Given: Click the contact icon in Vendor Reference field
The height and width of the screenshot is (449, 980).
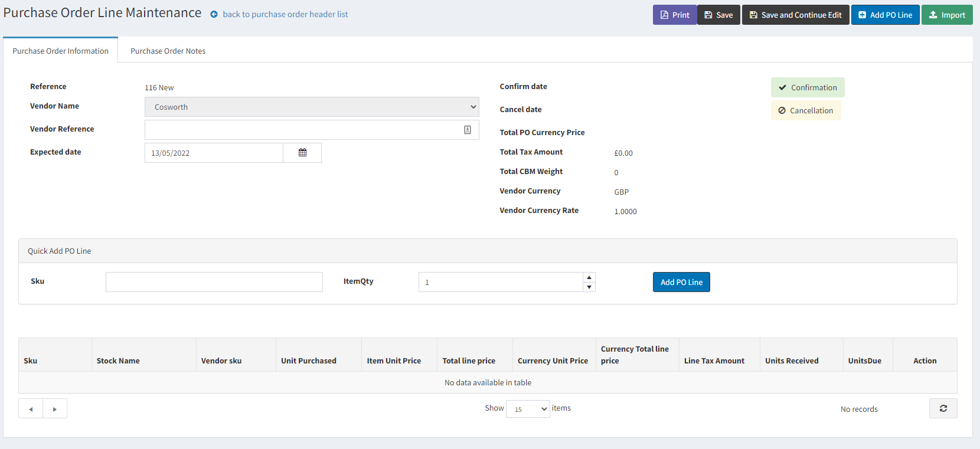Looking at the screenshot, I should pos(467,130).
